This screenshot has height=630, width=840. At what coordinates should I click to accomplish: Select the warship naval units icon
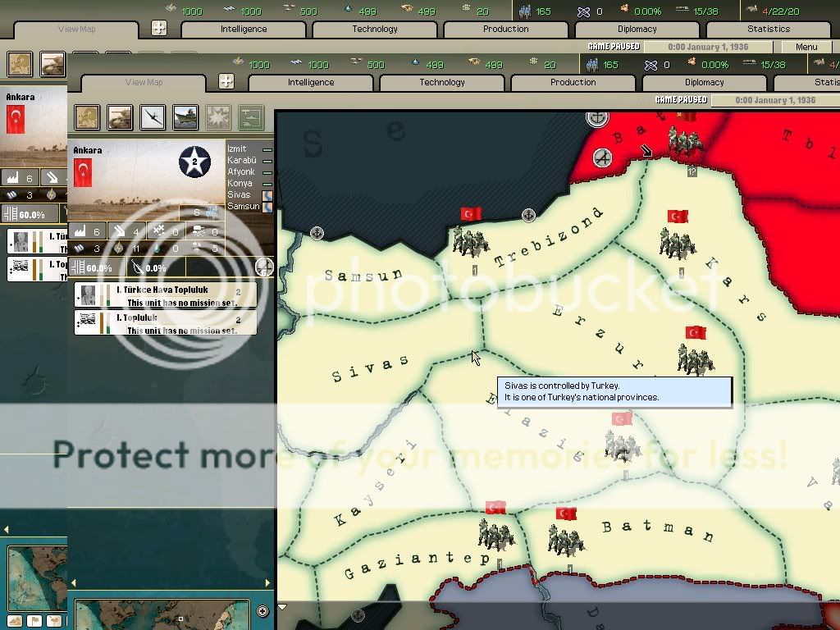pyautogui.click(x=185, y=117)
